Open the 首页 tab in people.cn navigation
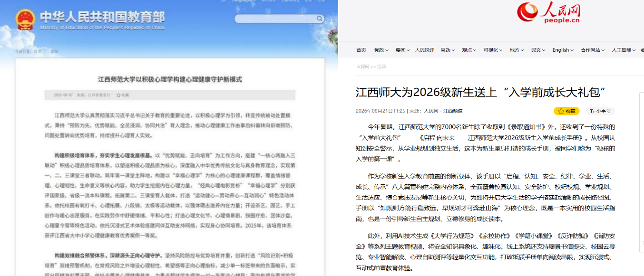The width and height of the screenshot is (644, 276). tap(361, 50)
